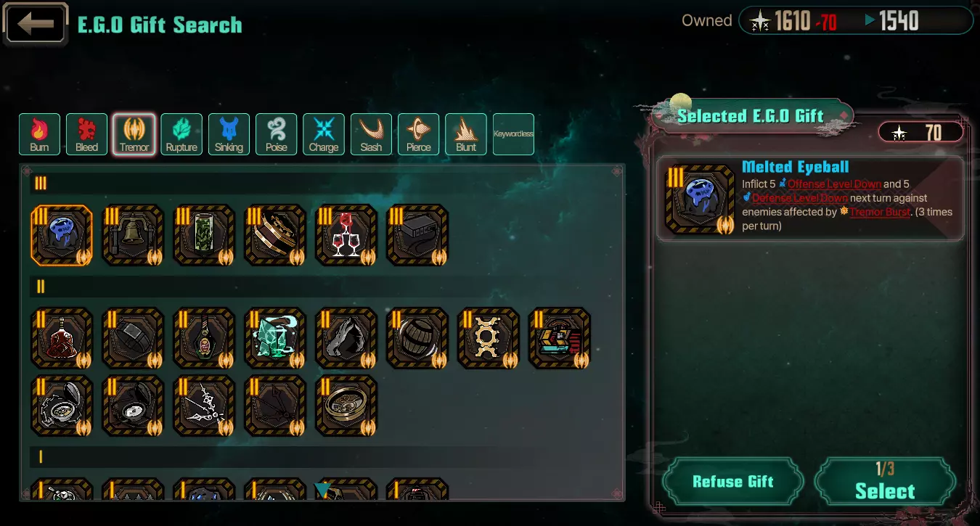The height and width of the screenshot is (526, 980).
Task: Switch to the Rupture filter tab
Action: click(x=181, y=134)
